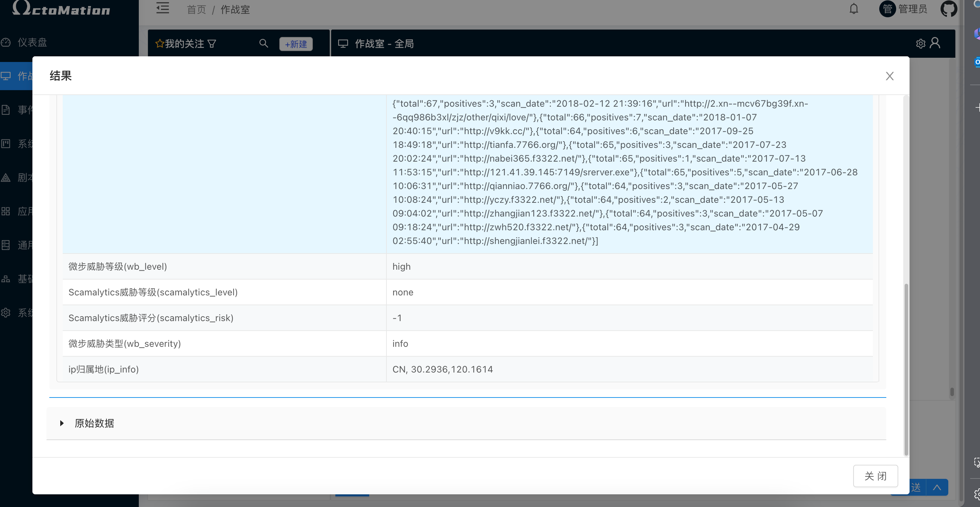This screenshot has height=507, width=980.
Task: Click the wb_level high value cell
Action: point(401,266)
